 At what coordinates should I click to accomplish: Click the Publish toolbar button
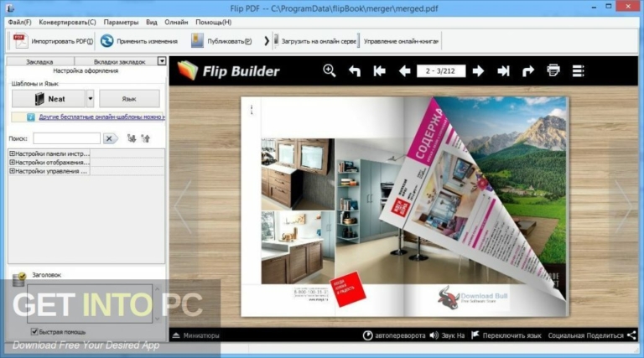[x=221, y=41]
